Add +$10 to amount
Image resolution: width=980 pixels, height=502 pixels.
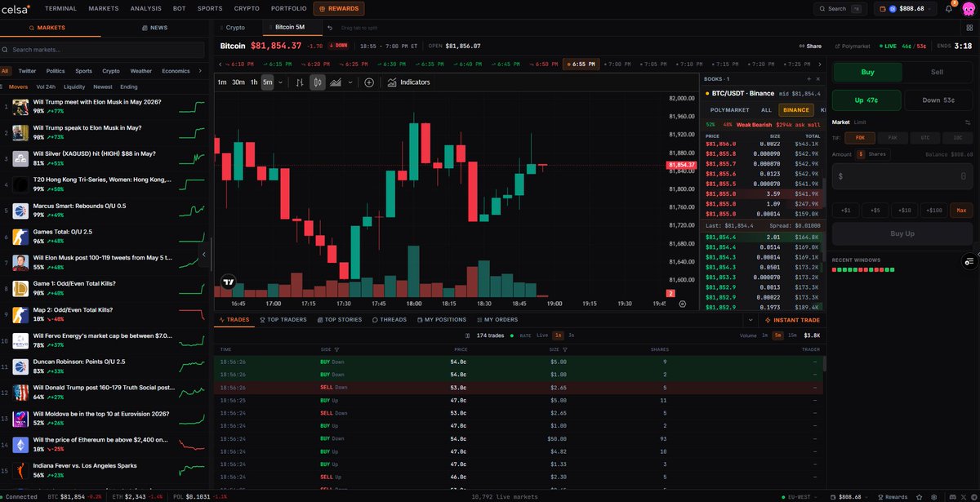pyautogui.click(x=904, y=210)
